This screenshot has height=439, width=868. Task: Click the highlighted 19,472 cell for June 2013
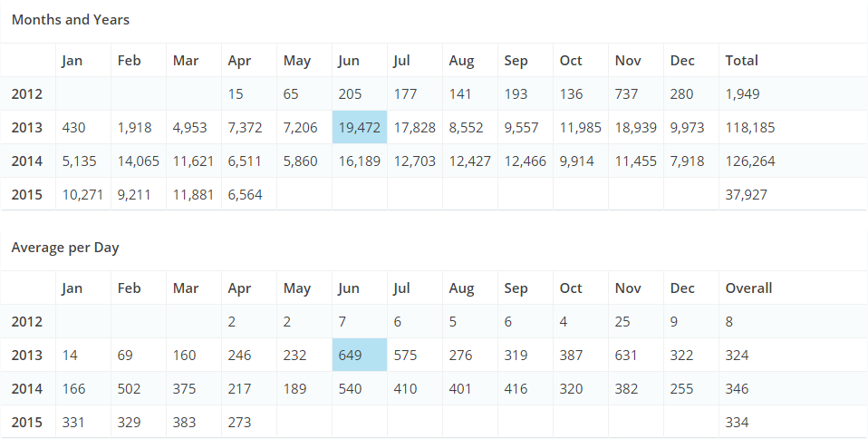pyautogui.click(x=360, y=128)
